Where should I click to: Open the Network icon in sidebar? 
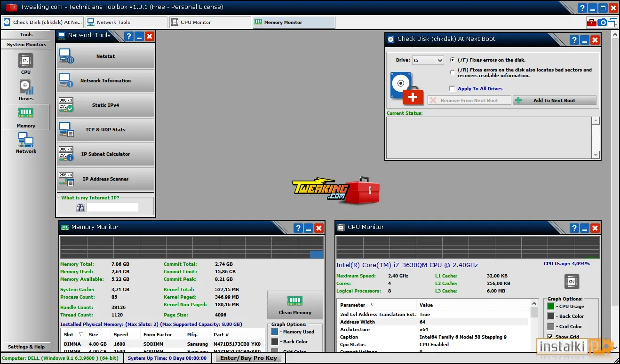point(26,143)
